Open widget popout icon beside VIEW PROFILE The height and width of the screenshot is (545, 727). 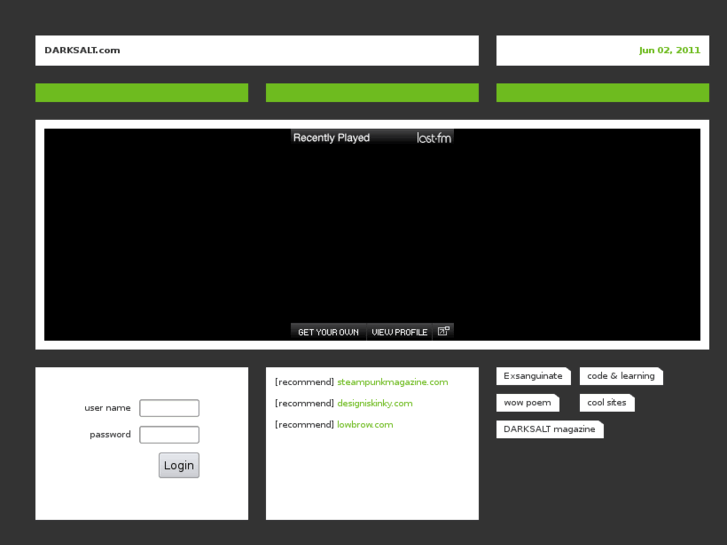(443, 332)
